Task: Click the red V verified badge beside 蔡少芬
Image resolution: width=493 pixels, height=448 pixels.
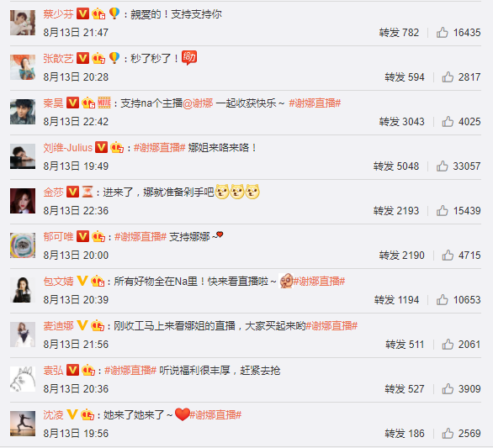Action: 82,13
